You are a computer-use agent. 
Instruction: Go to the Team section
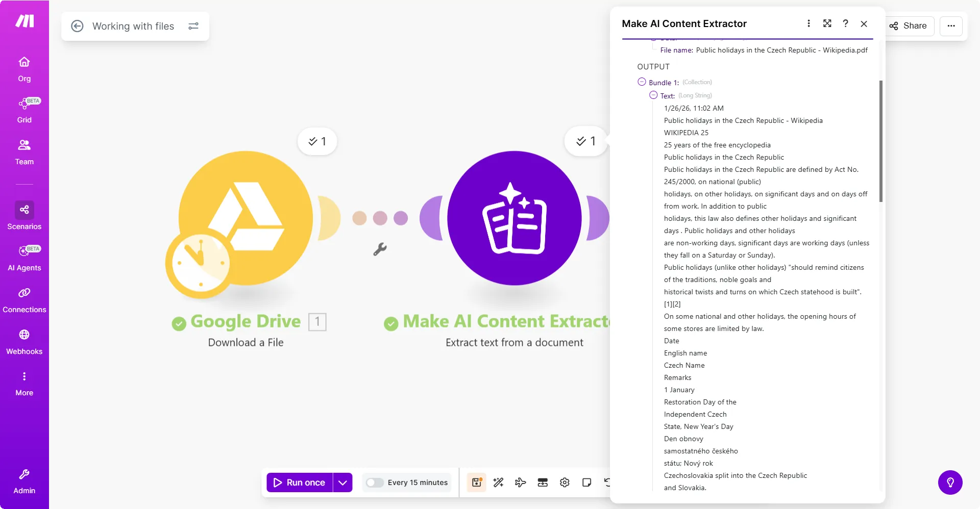[x=24, y=152]
